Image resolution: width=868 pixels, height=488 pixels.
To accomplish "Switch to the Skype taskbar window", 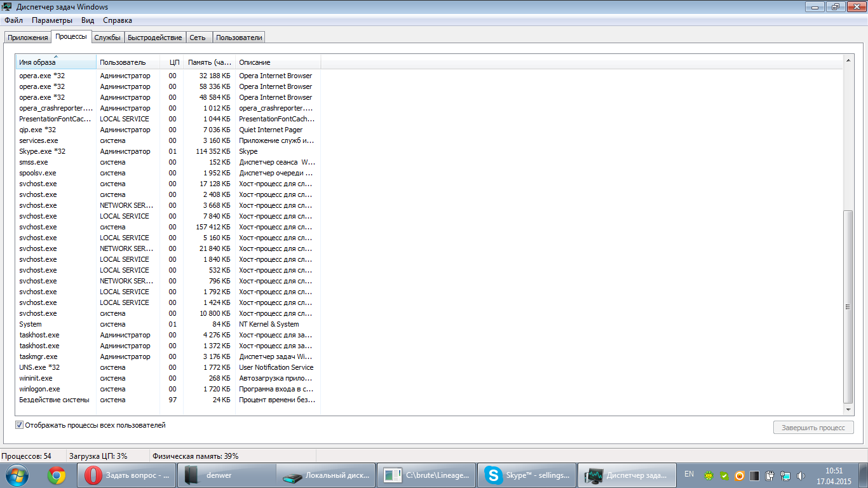I will point(527,475).
